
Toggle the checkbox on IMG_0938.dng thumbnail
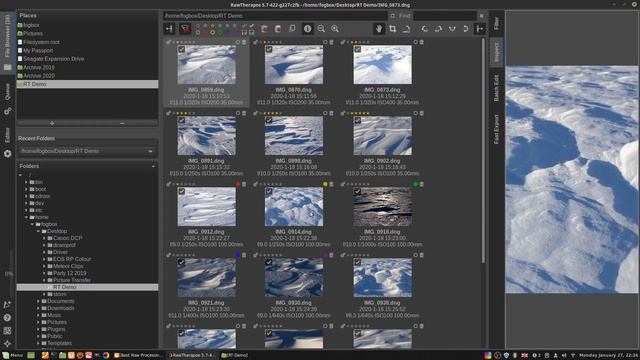(358, 262)
